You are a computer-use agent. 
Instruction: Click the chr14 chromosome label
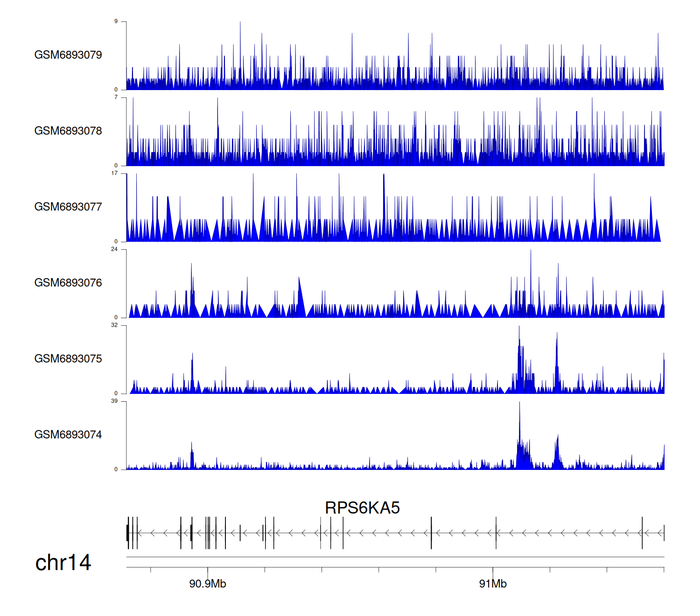[x=63, y=563]
